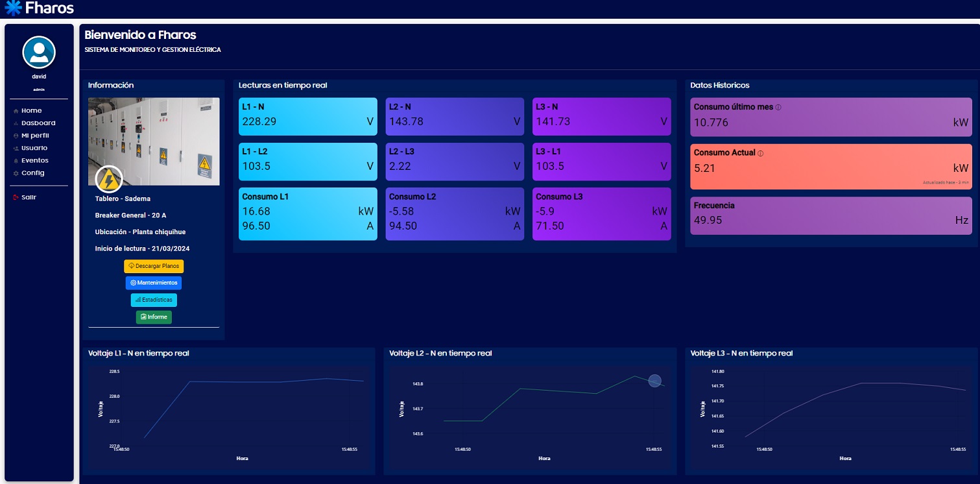
Task: Go to Home via the house icon
Action: tap(16, 111)
